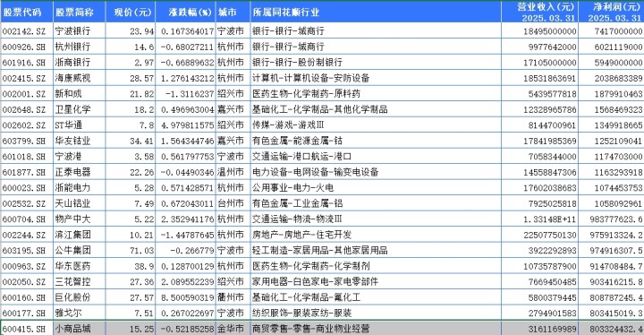Click revenue cell 1.33148E+11
Screen dimensions: 644x335
539,219
